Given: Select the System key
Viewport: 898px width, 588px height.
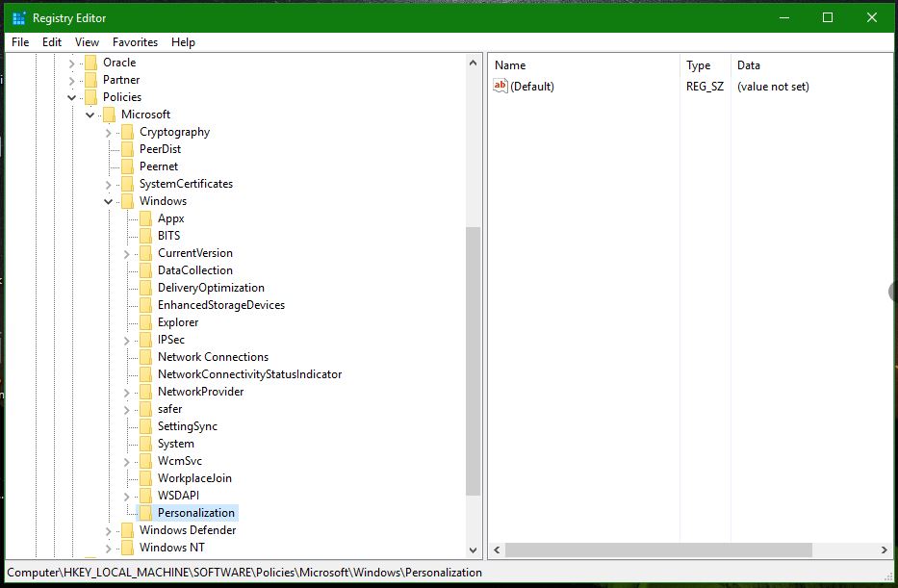Looking at the screenshot, I should [x=176, y=443].
